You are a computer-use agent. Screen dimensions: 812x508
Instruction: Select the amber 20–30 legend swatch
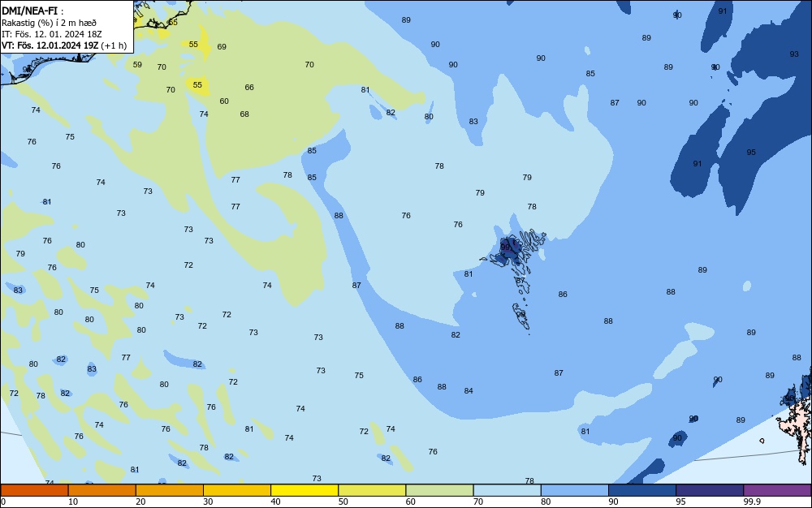[170, 490]
